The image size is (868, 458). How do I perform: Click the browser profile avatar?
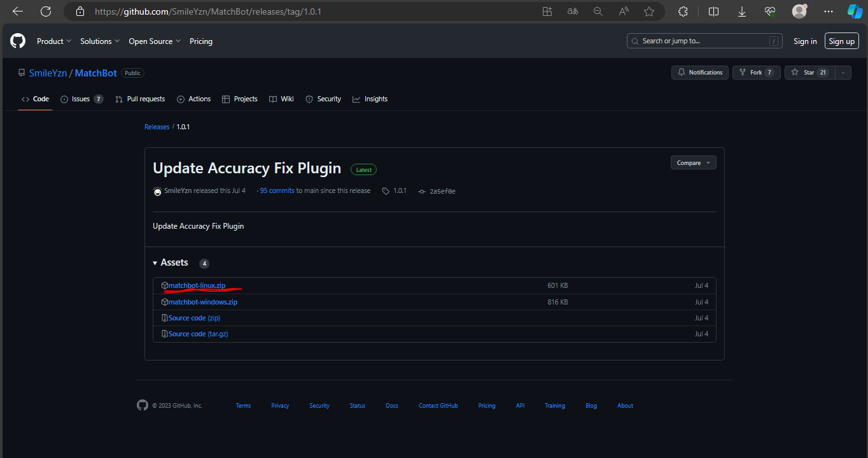(x=799, y=11)
